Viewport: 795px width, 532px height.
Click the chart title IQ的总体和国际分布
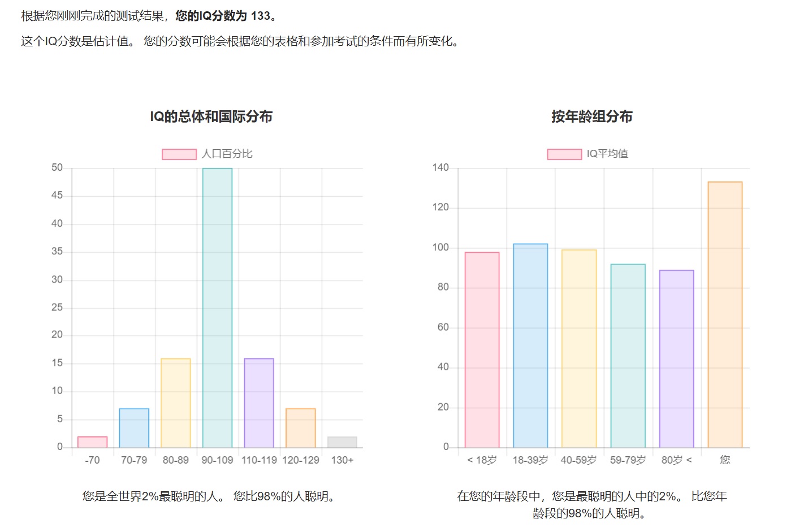click(211, 116)
